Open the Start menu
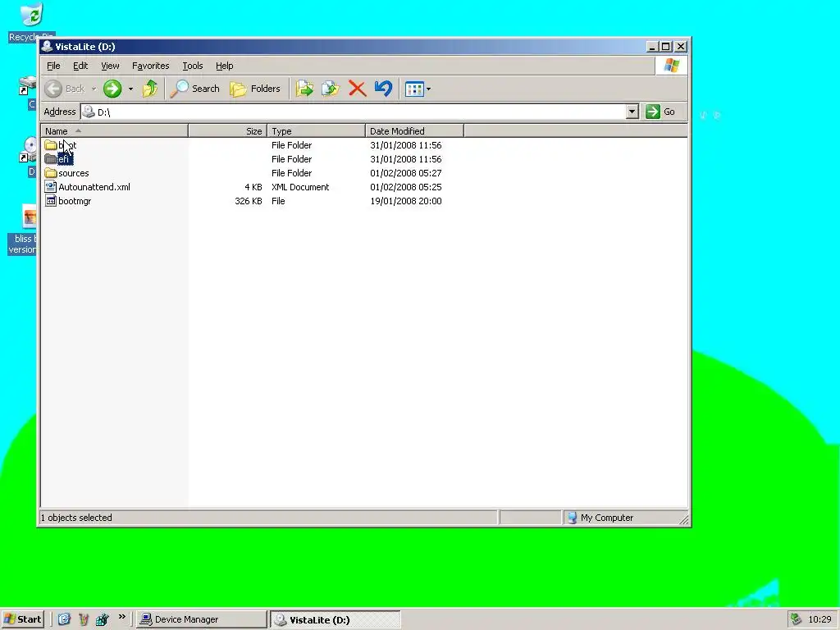The height and width of the screenshot is (630, 840). click(x=22, y=619)
